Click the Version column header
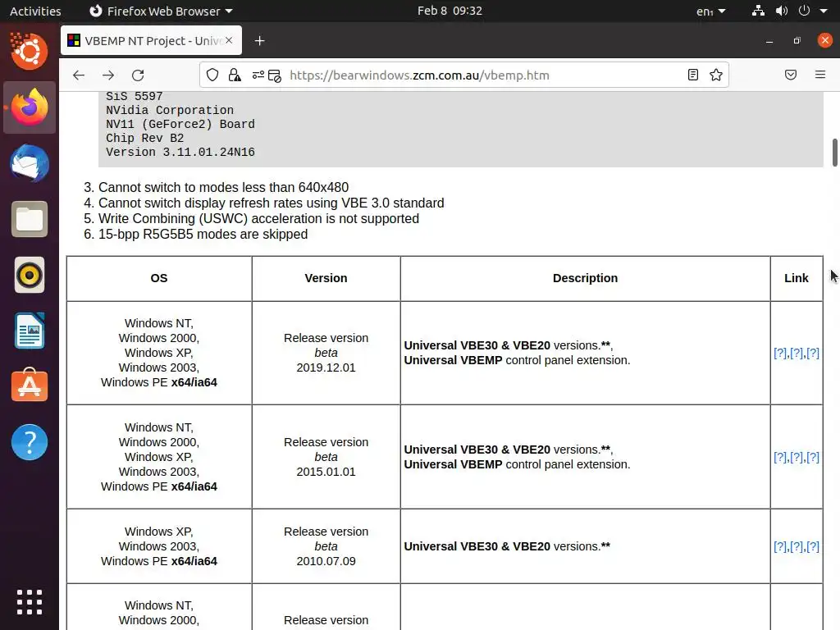840x630 pixels. pos(326,278)
